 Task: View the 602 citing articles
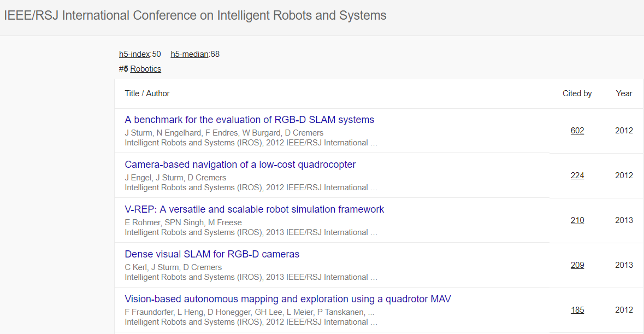point(577,131)
